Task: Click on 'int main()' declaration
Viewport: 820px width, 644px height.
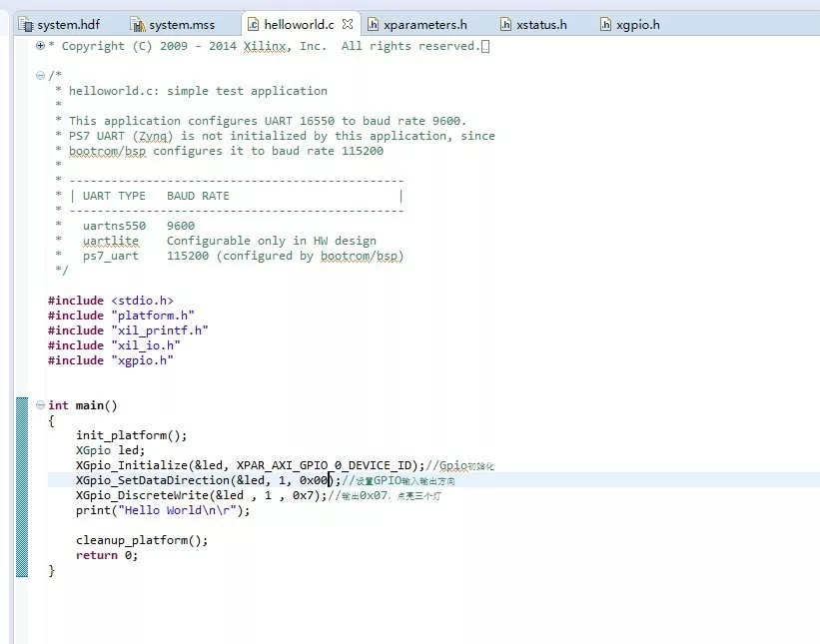Action: (83, 405)
